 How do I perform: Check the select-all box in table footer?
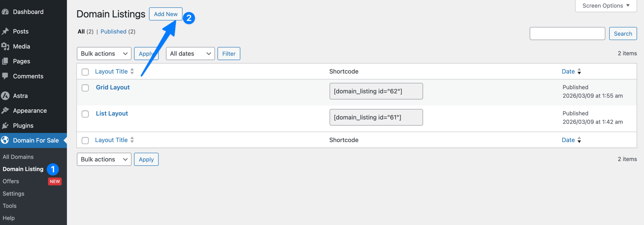click(x=85, y=140)
